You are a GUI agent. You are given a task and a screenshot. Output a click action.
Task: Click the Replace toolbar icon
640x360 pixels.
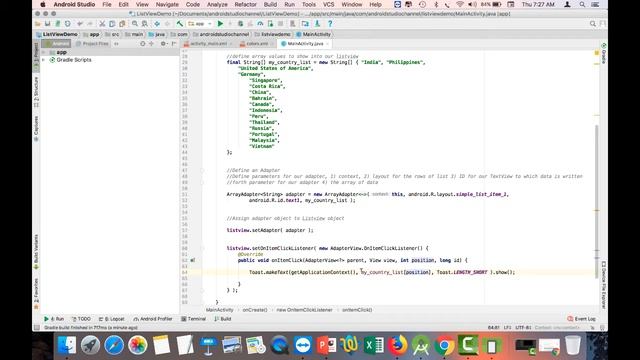click(144, 24)
